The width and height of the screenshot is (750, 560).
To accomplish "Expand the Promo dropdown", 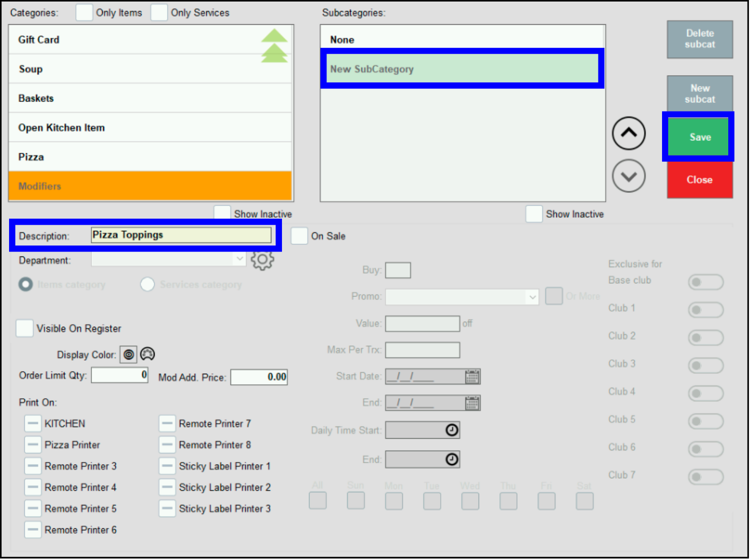I will [x=532, y=297].
